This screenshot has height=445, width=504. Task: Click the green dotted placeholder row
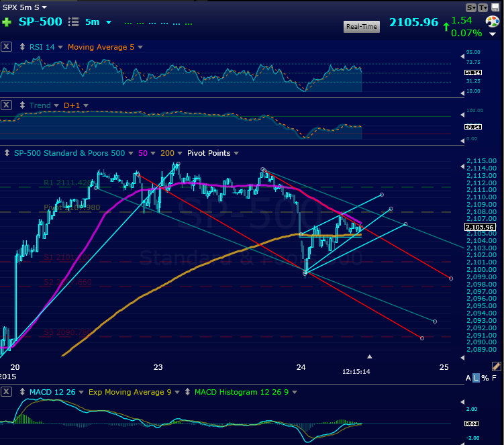tap(158, 23)
